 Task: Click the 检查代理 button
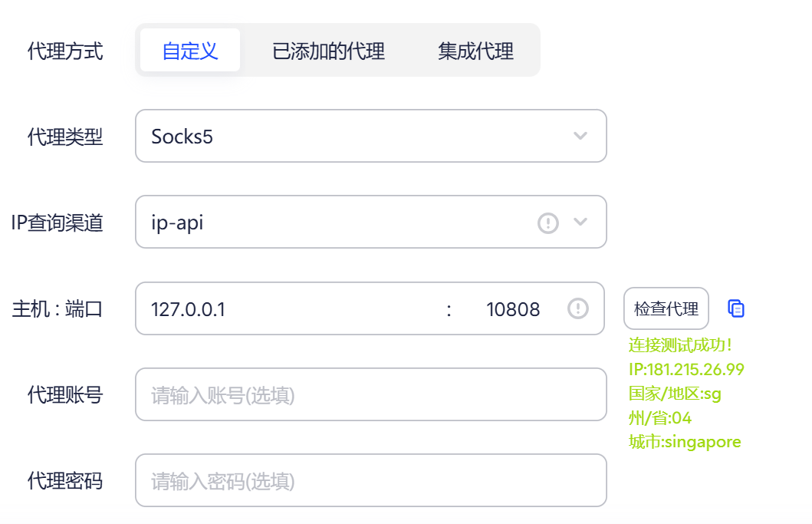click(668, 308)
